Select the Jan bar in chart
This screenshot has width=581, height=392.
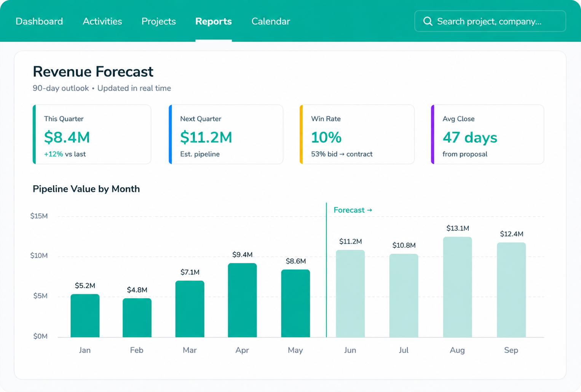85,316
